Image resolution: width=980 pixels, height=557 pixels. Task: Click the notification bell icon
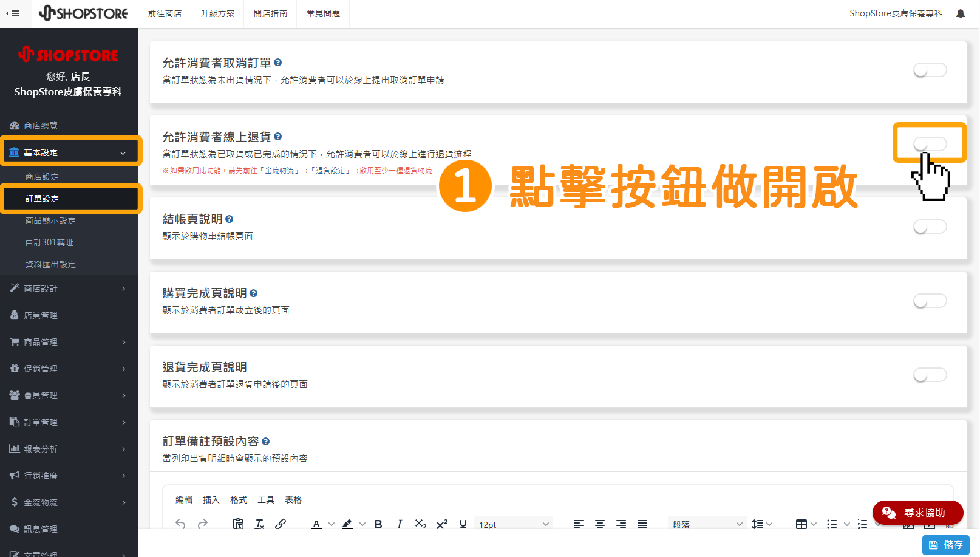coord(959,13)
